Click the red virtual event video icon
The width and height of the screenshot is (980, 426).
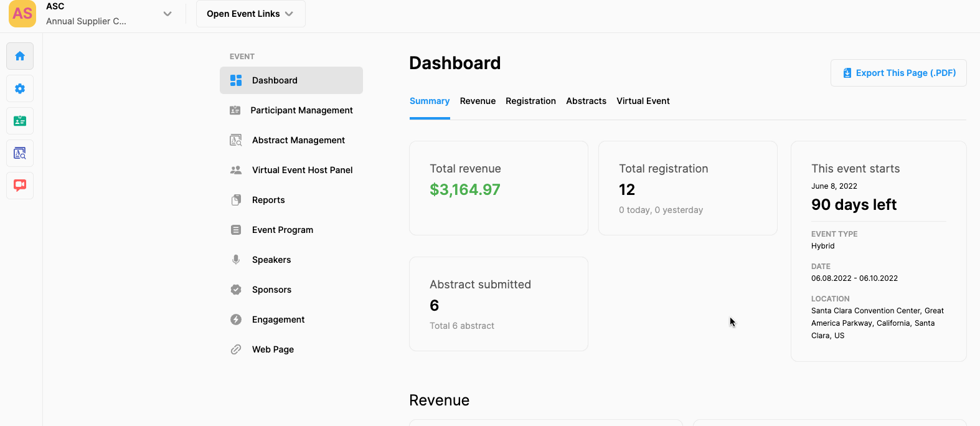[20, 186]
